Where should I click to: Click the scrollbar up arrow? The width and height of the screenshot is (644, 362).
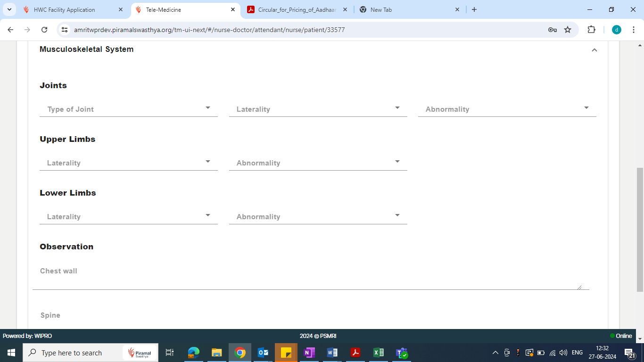(x=640, y=45)
